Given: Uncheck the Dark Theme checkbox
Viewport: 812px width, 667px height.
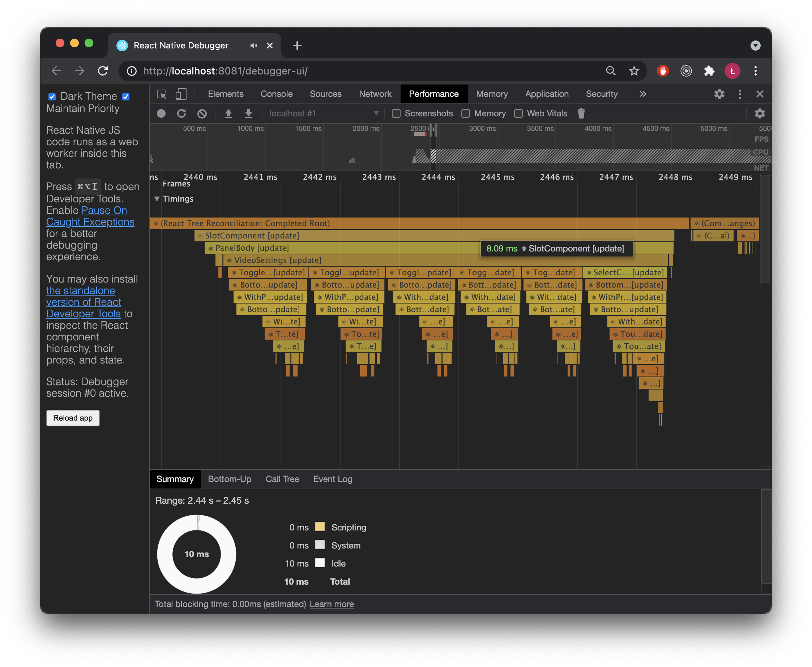Looking at the screenshot, I should point(52,96).
